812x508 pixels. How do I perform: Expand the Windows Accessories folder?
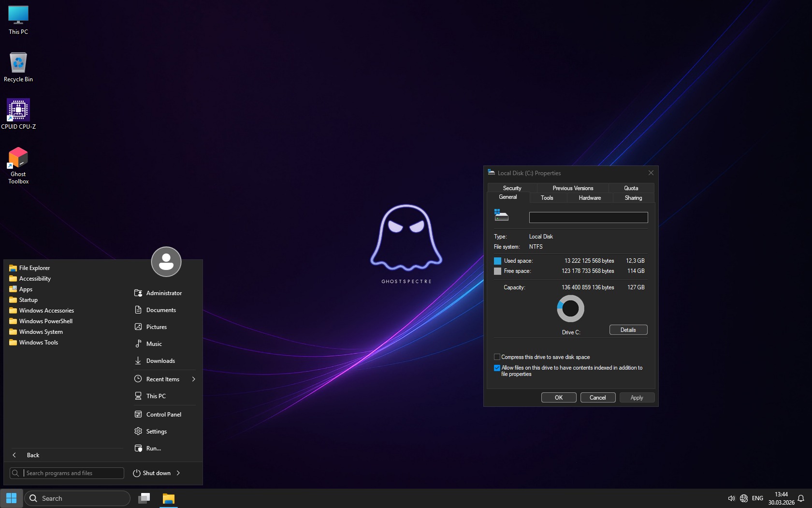46,311
